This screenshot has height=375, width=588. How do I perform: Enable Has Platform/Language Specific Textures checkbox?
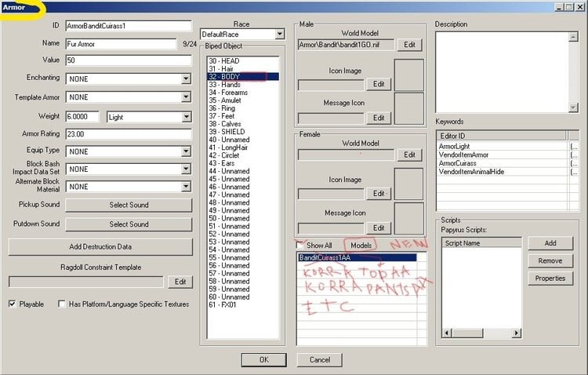tap(62, 304)
